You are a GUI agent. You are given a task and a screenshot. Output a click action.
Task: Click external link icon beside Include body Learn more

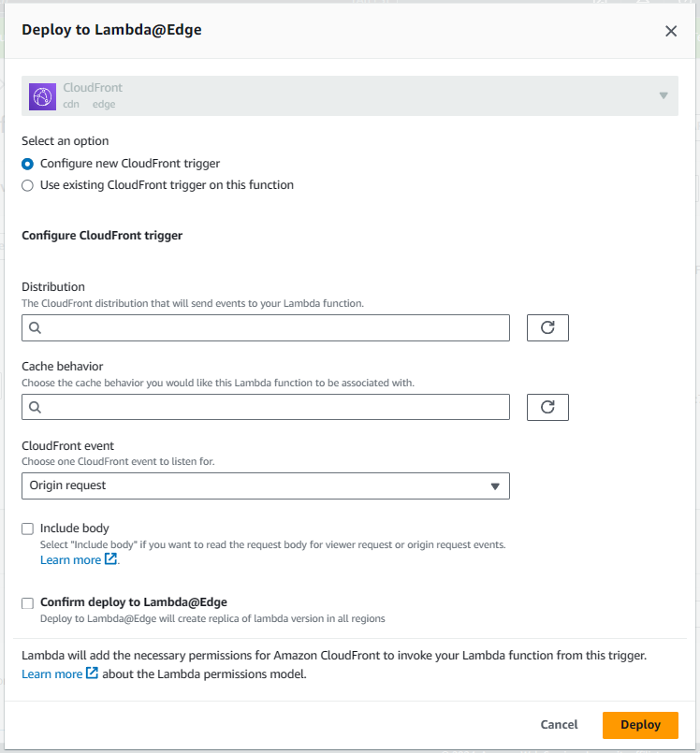point(111,559)
